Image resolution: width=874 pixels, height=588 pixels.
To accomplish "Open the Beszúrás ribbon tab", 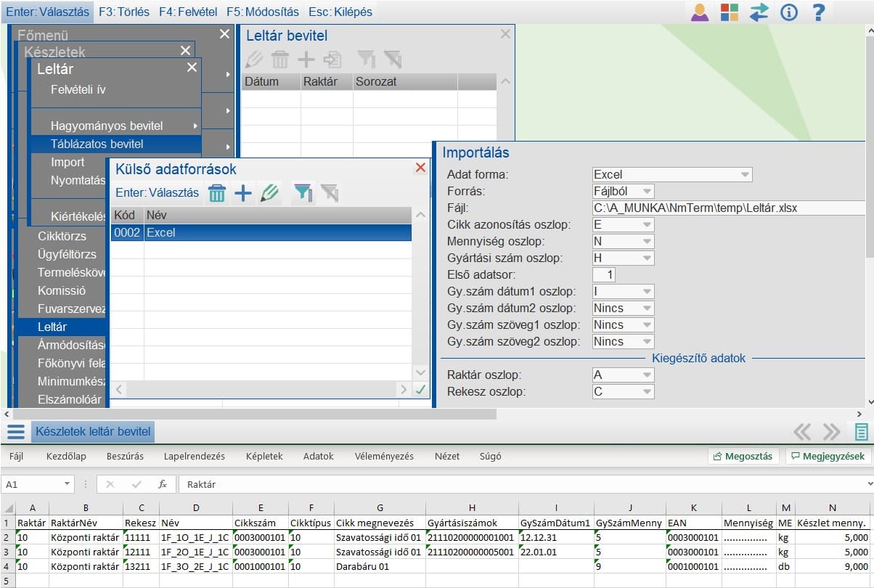I will (125, 457).
